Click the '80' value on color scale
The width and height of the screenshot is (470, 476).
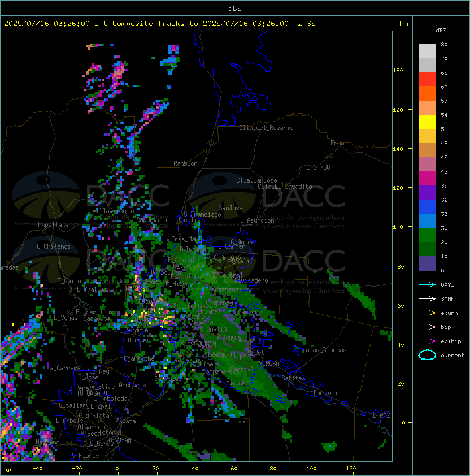point(444,44)
